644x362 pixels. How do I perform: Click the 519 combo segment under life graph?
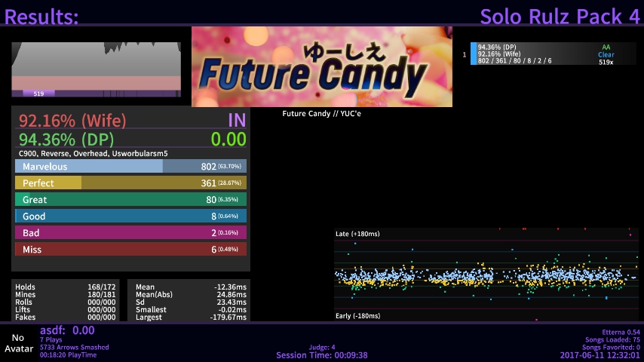point(38,94)
